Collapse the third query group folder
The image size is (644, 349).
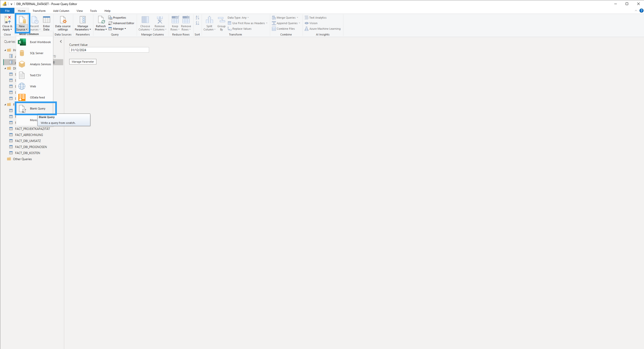pyautogui.click(x=5, y=105)
